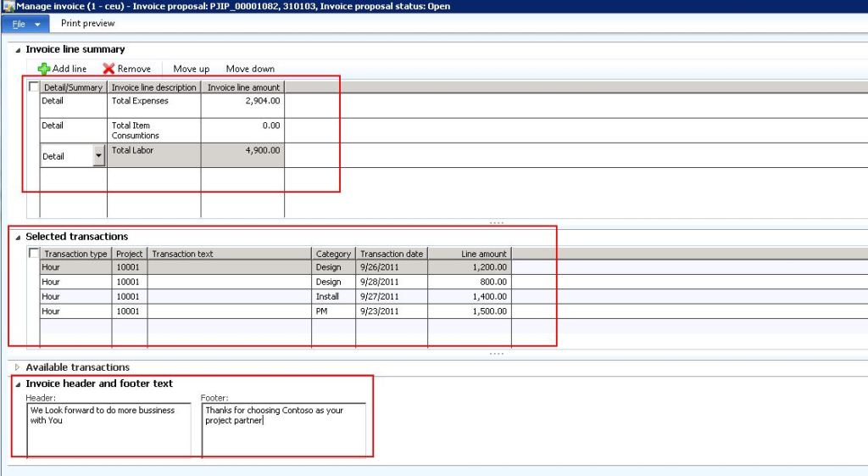Screen dimensions: 868x476
Task: Click the 4,900.00 amount cell
Action: tap(243, 155)
